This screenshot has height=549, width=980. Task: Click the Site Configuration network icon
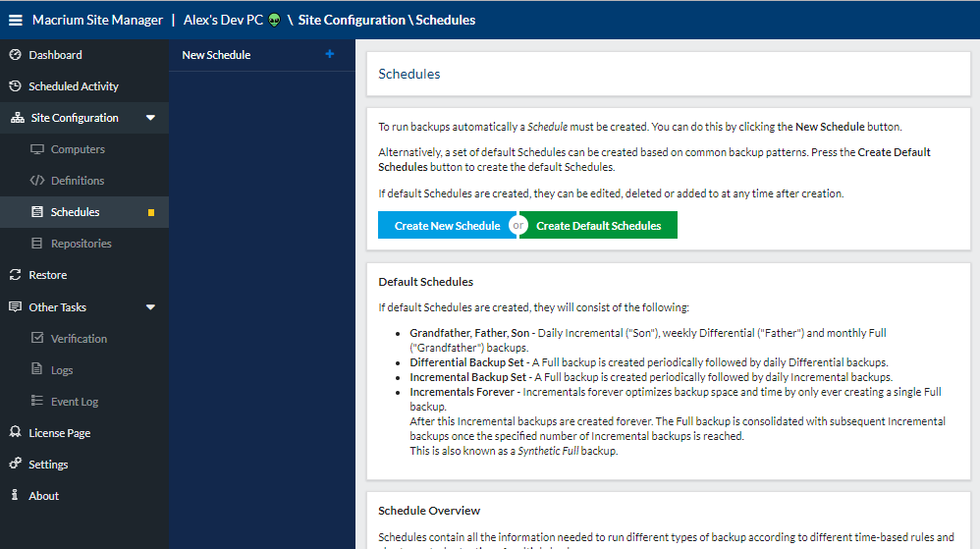[18, 118]
